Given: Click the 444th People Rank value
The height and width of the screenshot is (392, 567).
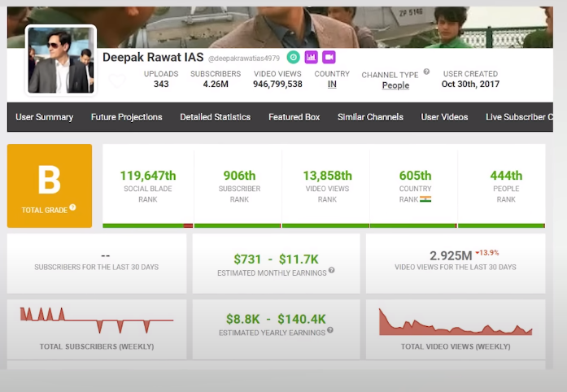Looking at the screenshot, I should coord(506,176).
